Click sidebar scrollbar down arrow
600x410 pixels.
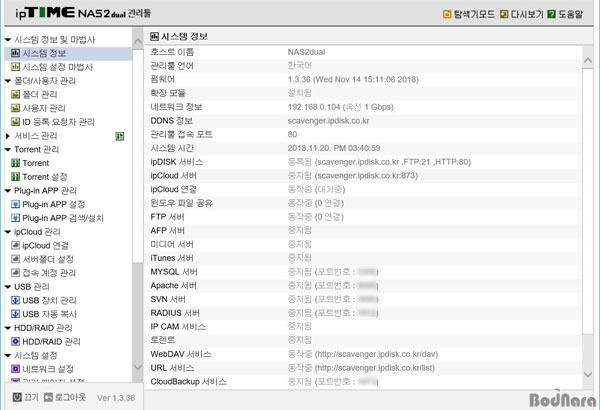(138, 367)
